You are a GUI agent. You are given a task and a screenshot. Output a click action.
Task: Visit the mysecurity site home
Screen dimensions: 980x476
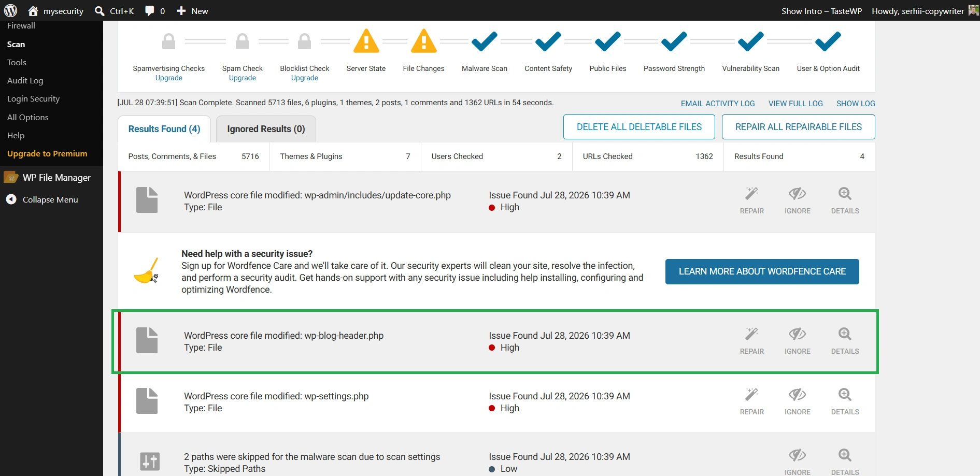(55, 11)
